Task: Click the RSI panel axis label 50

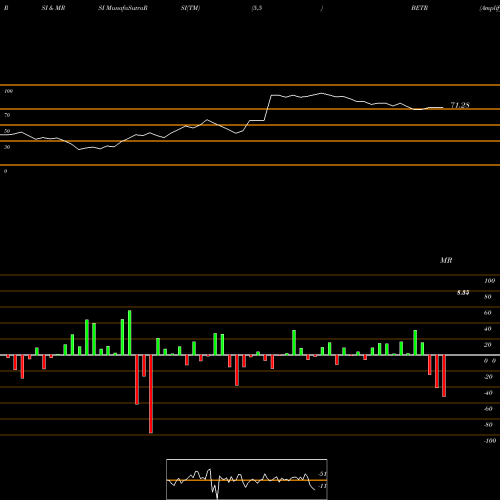Action: pyautogui.click(x=7, y=131)
